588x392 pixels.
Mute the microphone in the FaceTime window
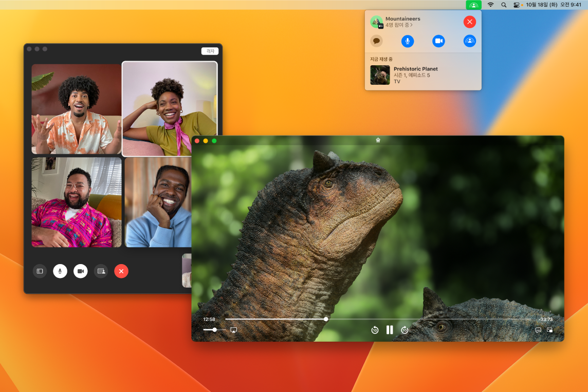tap(60, 271)
